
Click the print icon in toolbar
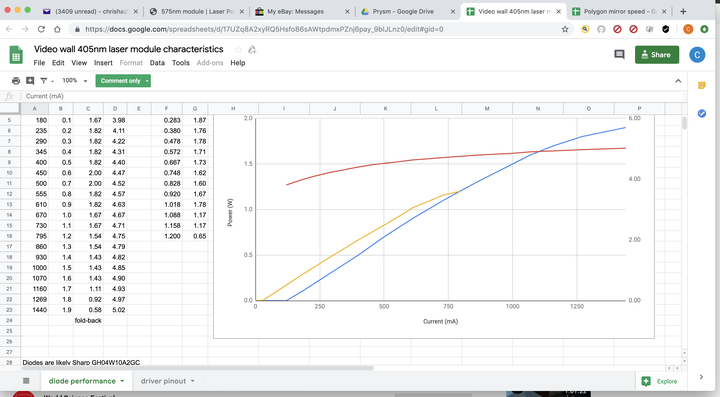(16, 81)
